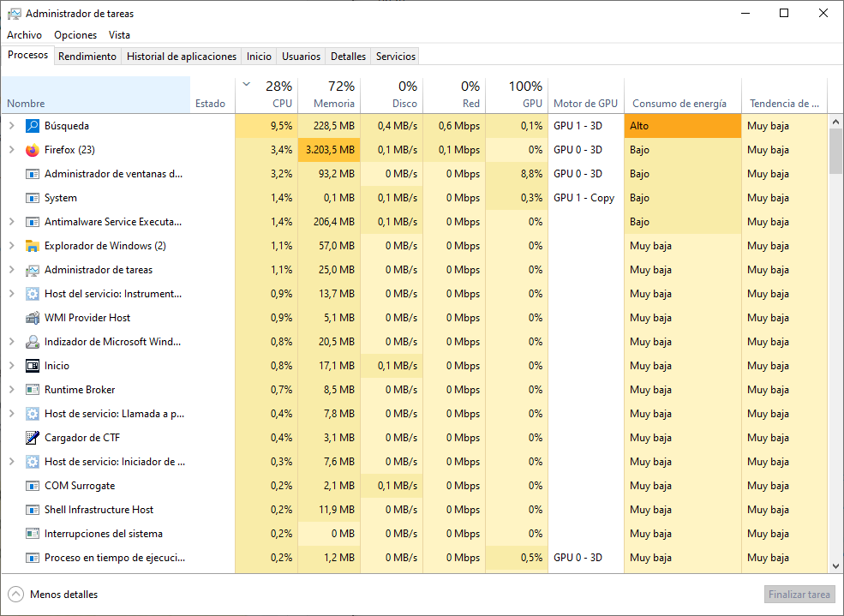844x616 pixels.
Task: Click the Task Manager title bar icon
Action: pyautogui.click(x=15, y=14)
